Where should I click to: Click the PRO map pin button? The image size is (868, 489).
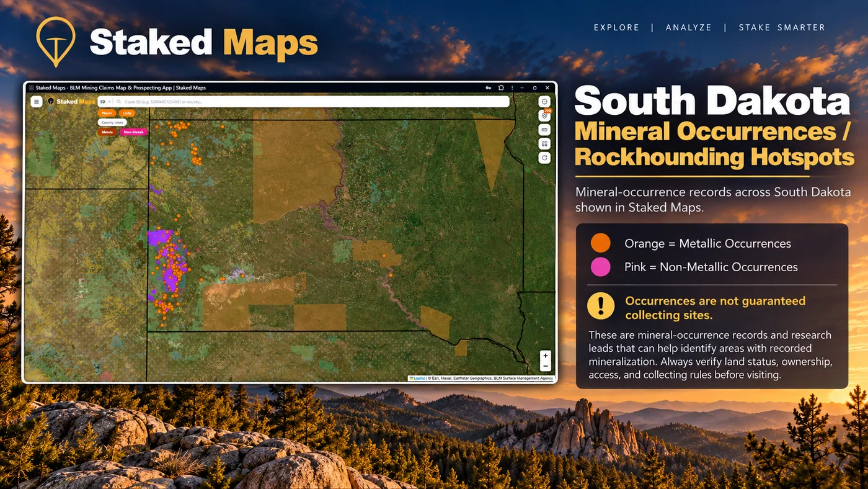[544, 115]
